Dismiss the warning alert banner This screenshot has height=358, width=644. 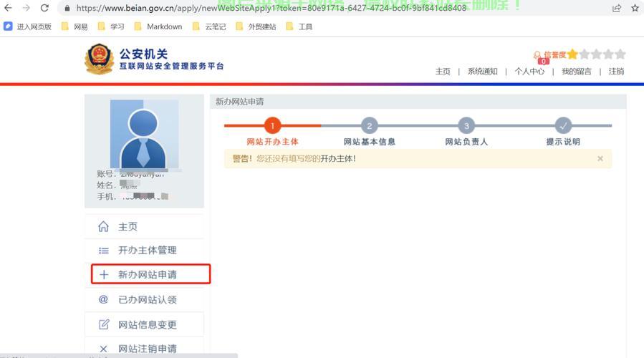(600, 158)
